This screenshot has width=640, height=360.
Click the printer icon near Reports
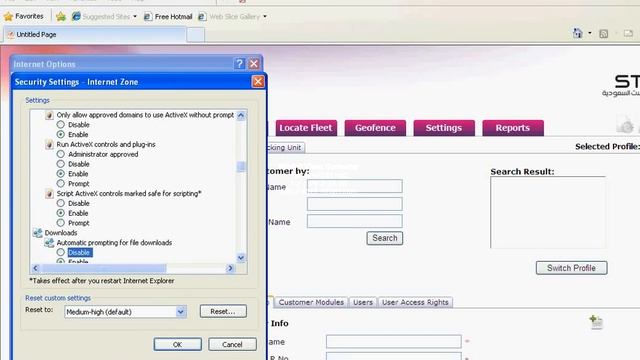point(625,125)
